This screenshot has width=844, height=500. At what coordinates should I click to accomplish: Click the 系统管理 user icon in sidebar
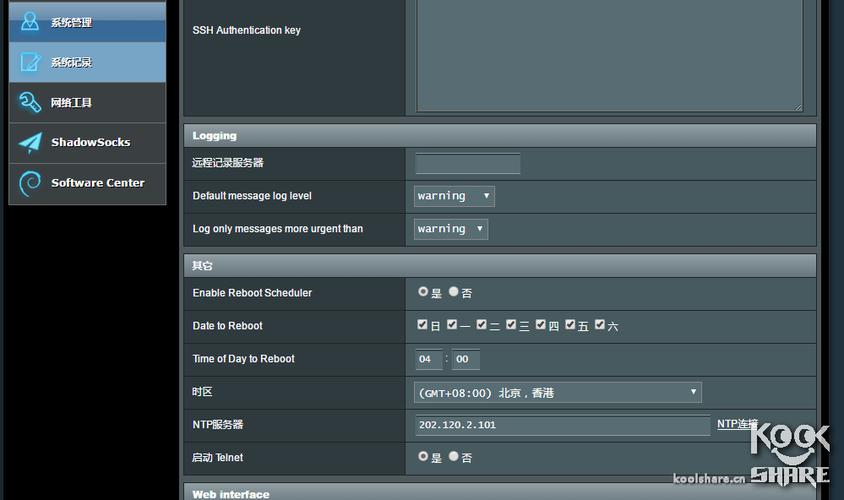30,22
